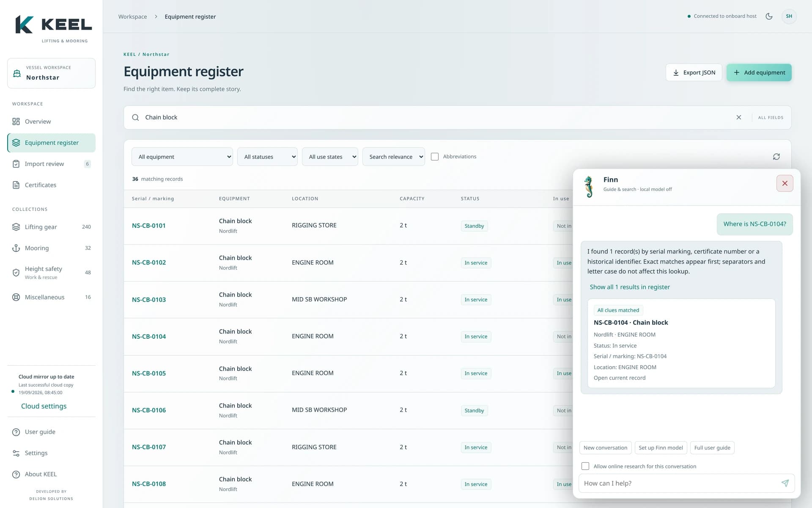
Task: Open Certificates section
Action: 51,185
